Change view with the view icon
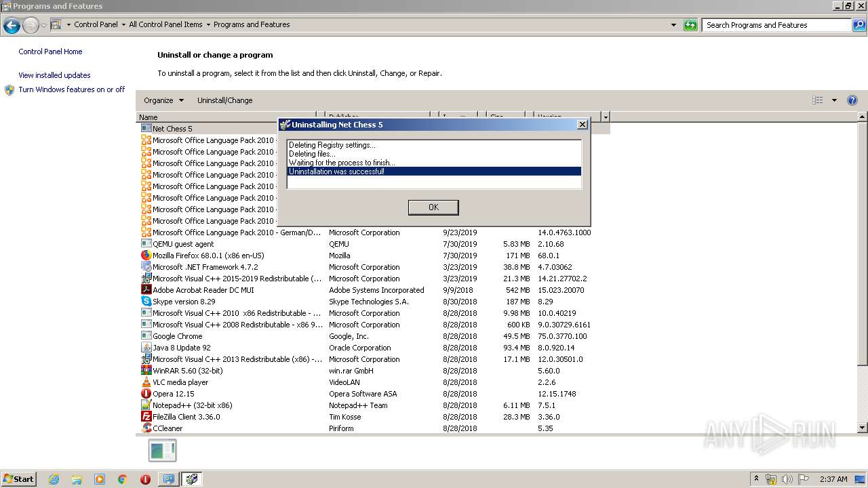868x488 pixels. point(817,100)
